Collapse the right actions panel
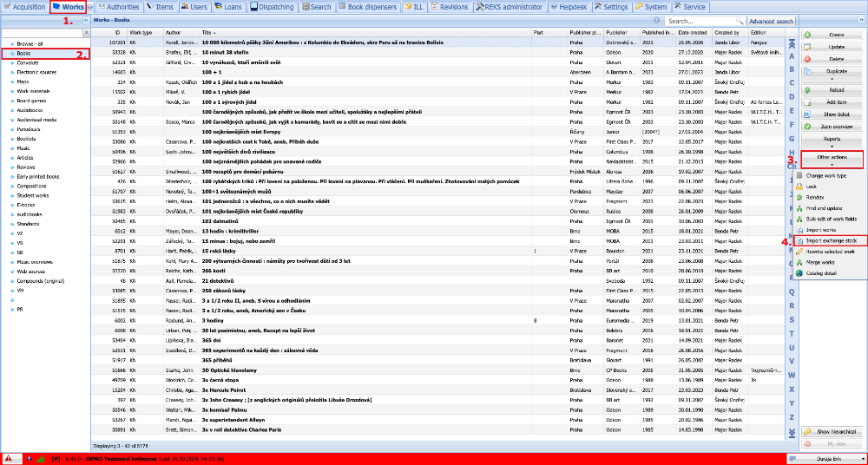 [x=861, y=20]
